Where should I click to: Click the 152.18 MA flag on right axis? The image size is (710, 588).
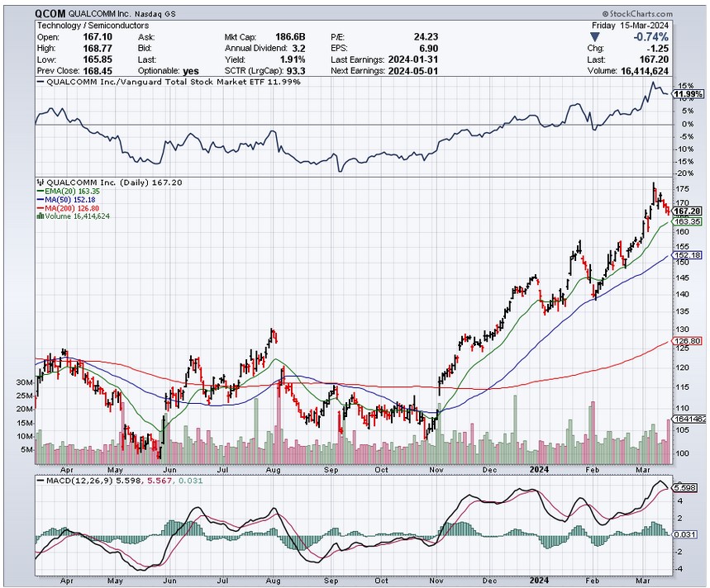click(688, 255)
